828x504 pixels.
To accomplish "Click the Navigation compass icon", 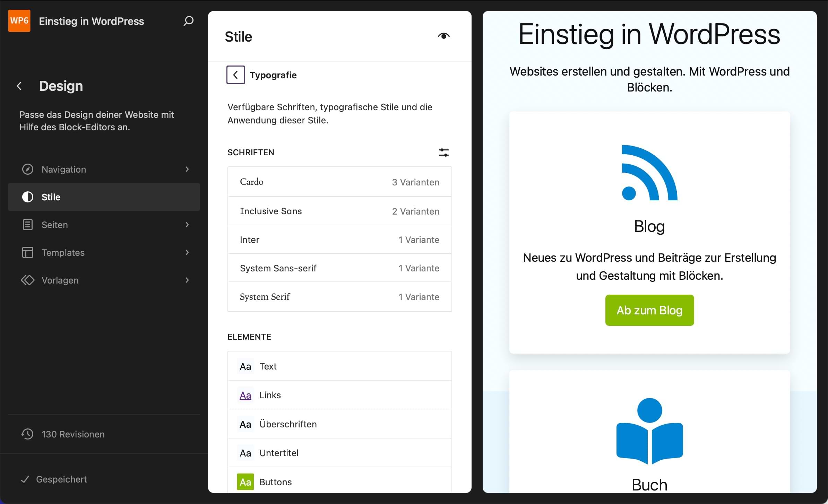I will 27,169.
